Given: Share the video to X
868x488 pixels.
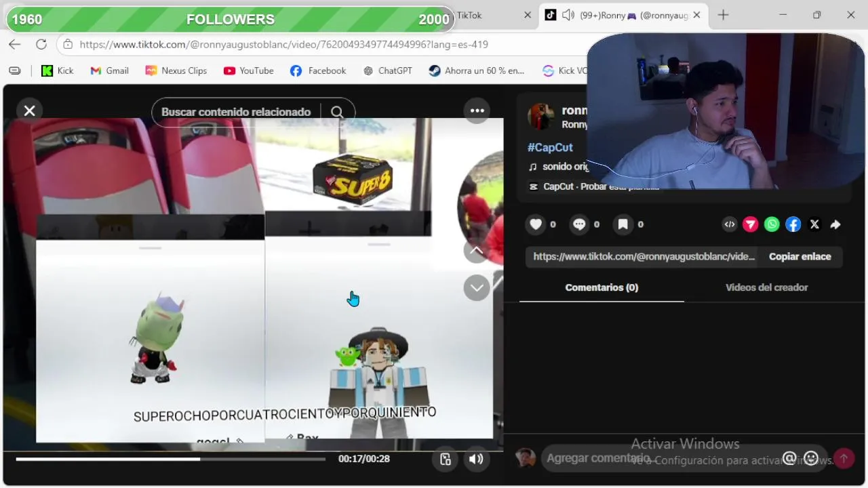Looking at the screenshot, I should click(x=814, y=224).
